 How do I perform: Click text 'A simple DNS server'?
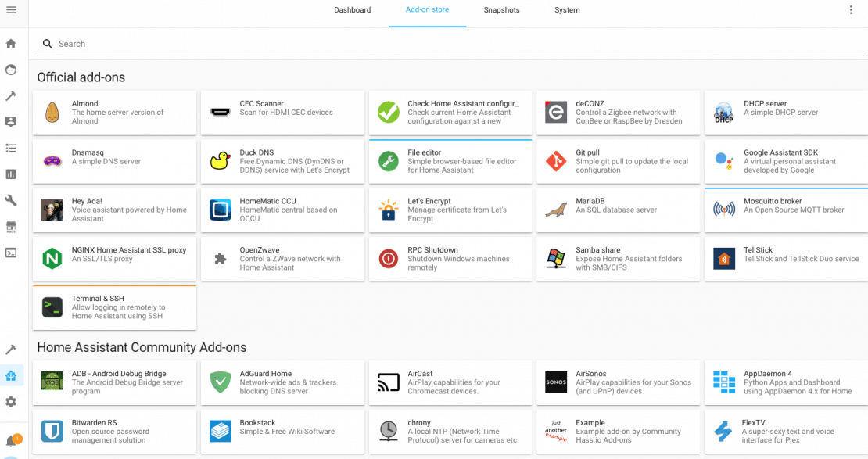[106, 161]
